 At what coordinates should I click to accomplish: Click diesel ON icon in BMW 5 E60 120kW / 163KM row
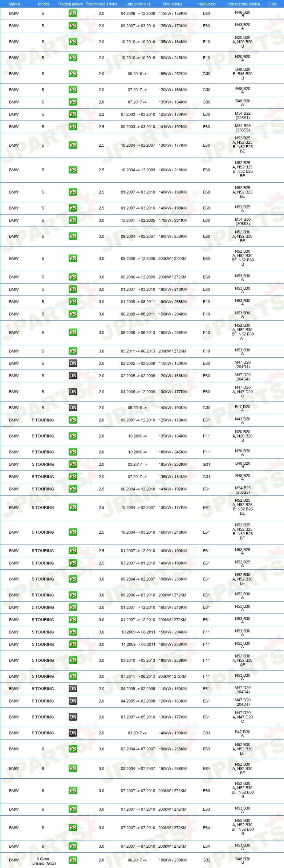tap(73, 376)
